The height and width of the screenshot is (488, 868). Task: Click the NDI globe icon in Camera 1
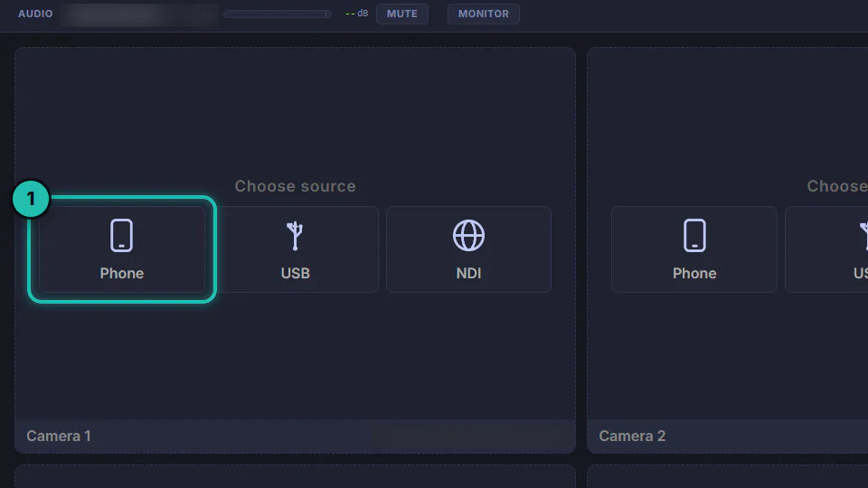pyautogui.click(x=468, y=236)
